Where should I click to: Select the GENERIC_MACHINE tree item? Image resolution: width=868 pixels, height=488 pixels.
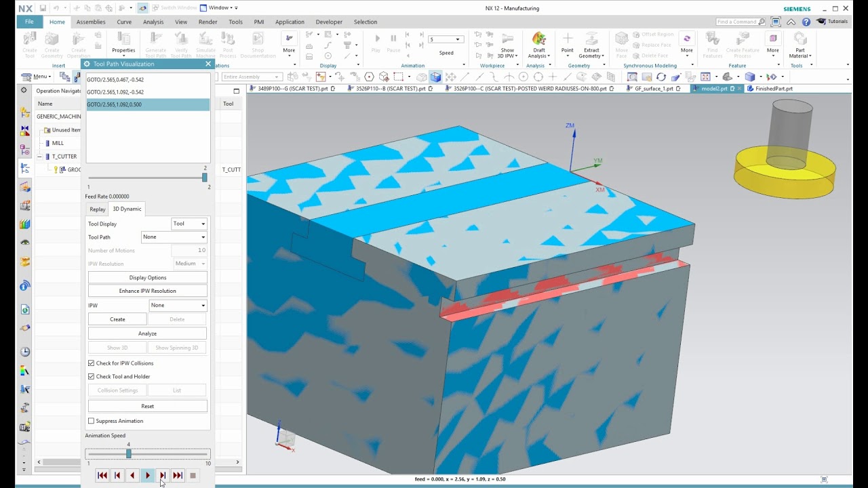coord(58,117)
